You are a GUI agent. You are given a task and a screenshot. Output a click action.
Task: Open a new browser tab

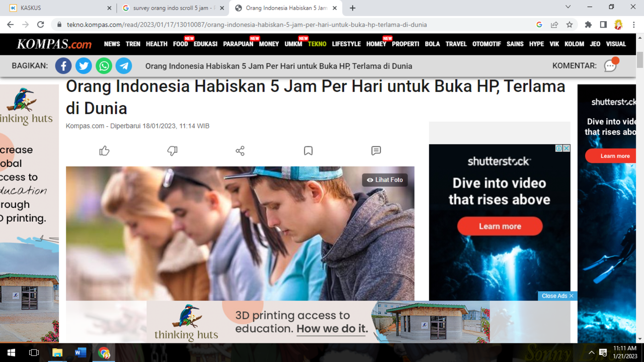tap(353, 8)
